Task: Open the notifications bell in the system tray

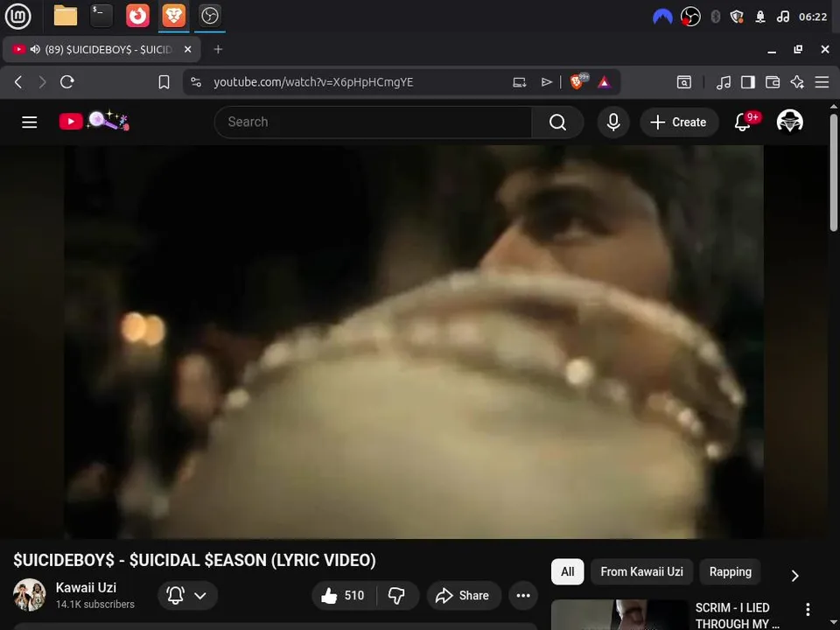Action: tap(760, 17)
